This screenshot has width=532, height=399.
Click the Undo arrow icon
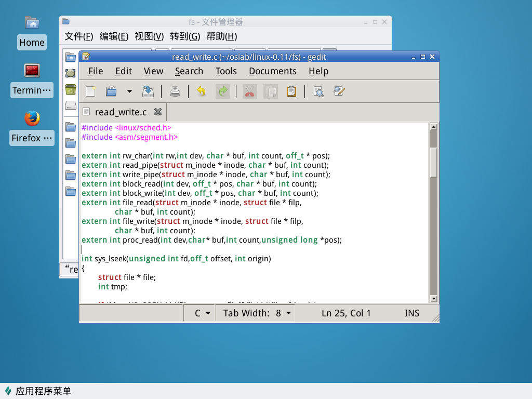click(x=201, y=91)
